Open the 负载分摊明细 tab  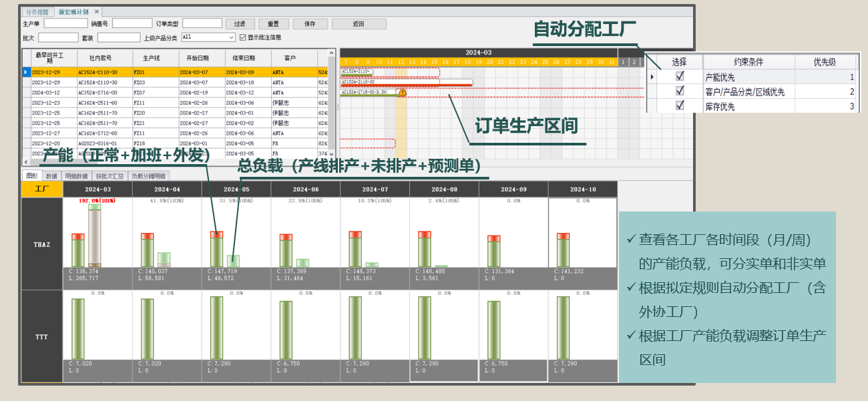[x=149, y=176]
